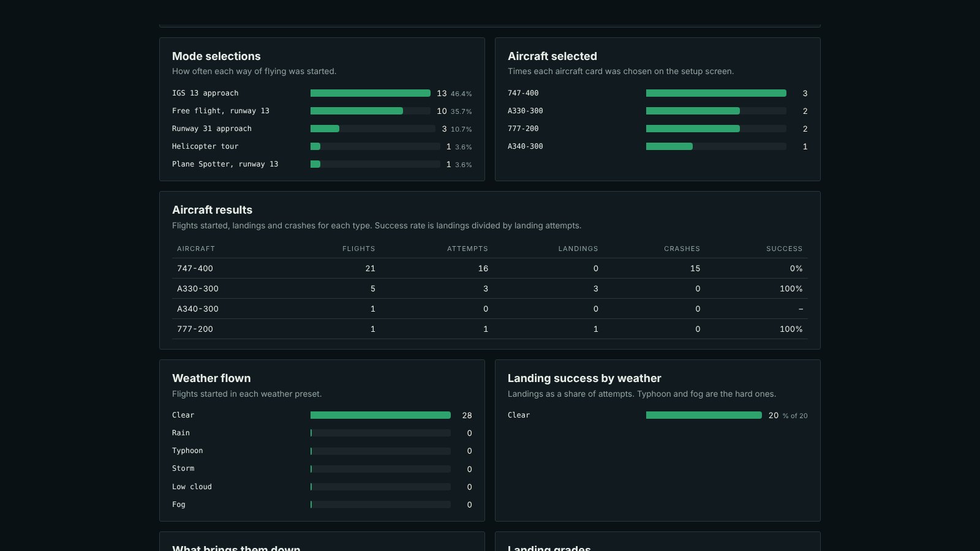This screenshot has height=551, width=980.
Task: Click the Storm weather row label
Action: tap(183, 468)
